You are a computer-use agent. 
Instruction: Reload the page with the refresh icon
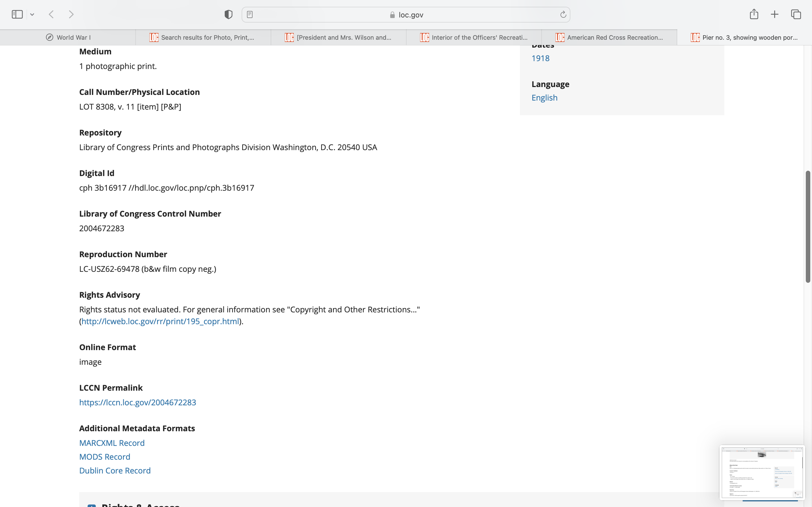coord(563,14)
